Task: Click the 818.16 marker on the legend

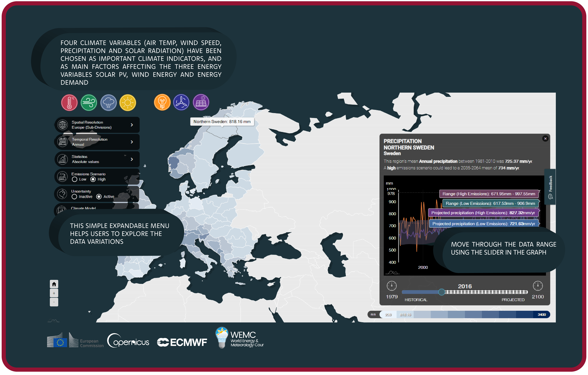Action: pos(405,315)
